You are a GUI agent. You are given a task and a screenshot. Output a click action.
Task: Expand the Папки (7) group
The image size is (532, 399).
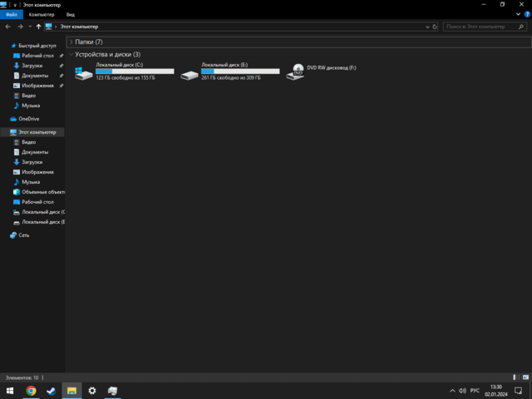[71, 42]
